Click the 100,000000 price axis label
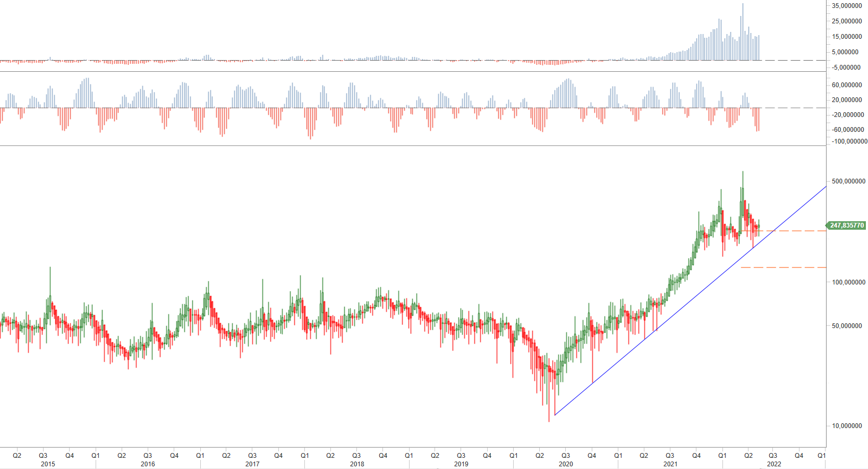Viewport: 868px width, 469px height. tap(848, 282)
